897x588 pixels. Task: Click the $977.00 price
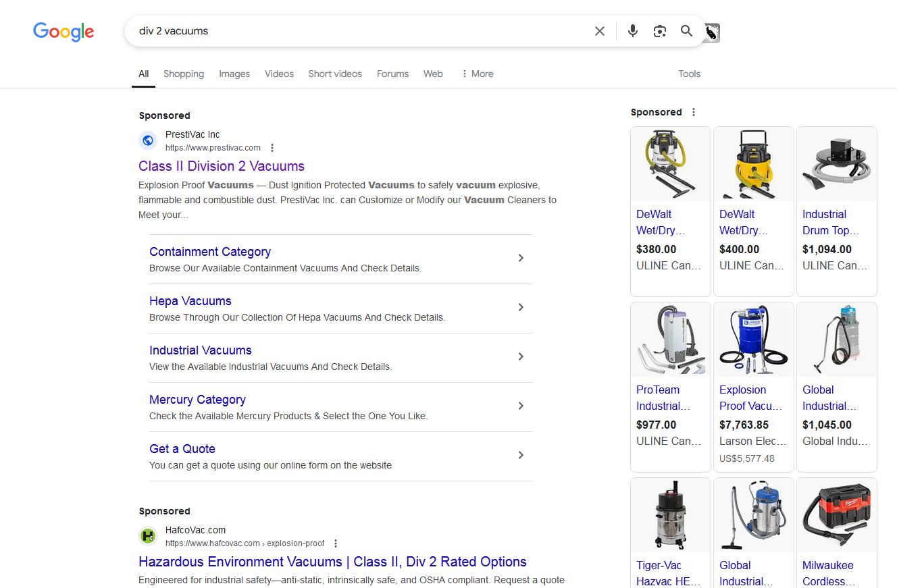pyautogui.click(x=657, y=425)
